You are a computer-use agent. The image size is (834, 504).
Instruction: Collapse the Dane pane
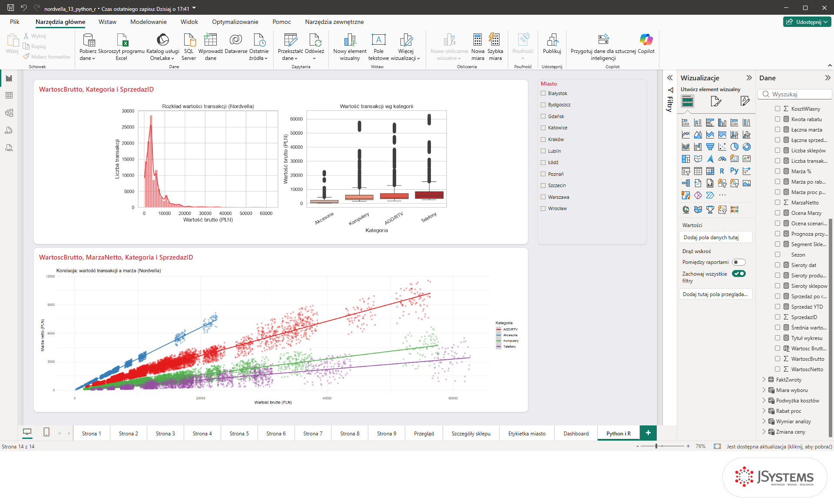click(827, 78)
